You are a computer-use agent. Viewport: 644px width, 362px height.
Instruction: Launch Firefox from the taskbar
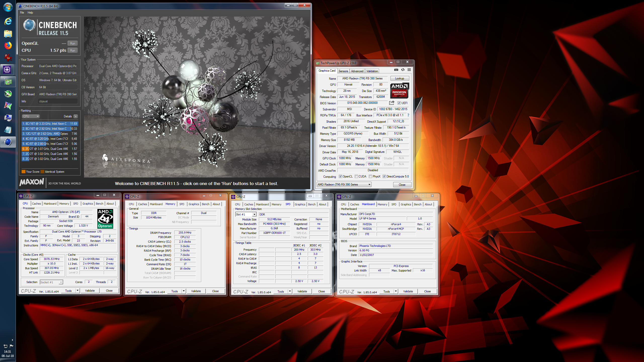point(8,46)
